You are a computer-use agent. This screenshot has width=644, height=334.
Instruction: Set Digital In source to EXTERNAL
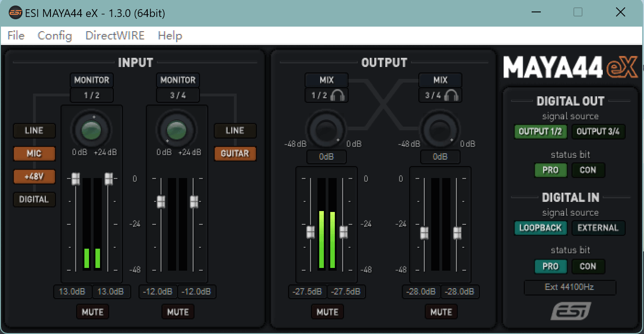[x=598, y=228]
